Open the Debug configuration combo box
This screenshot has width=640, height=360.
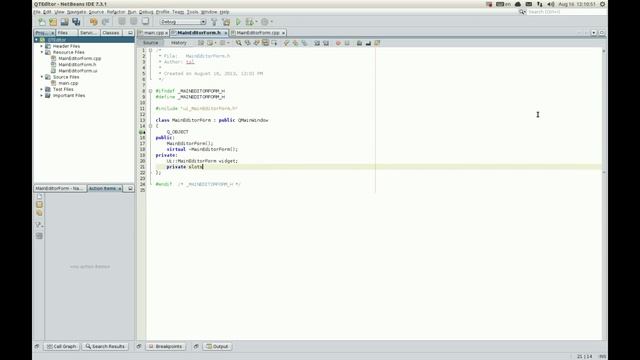coord(183,22)
